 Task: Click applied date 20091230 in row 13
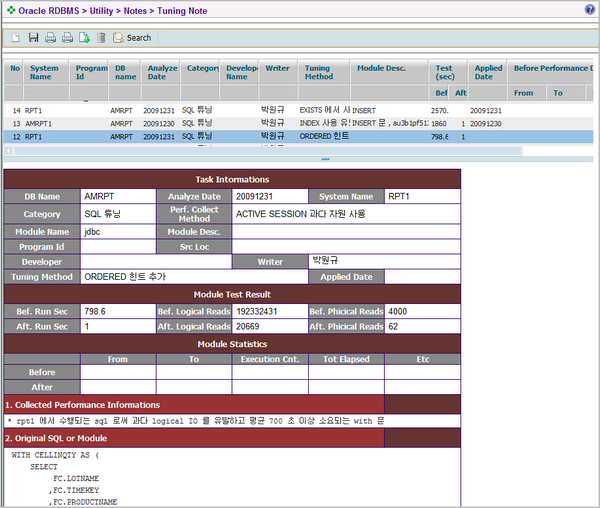486,124
